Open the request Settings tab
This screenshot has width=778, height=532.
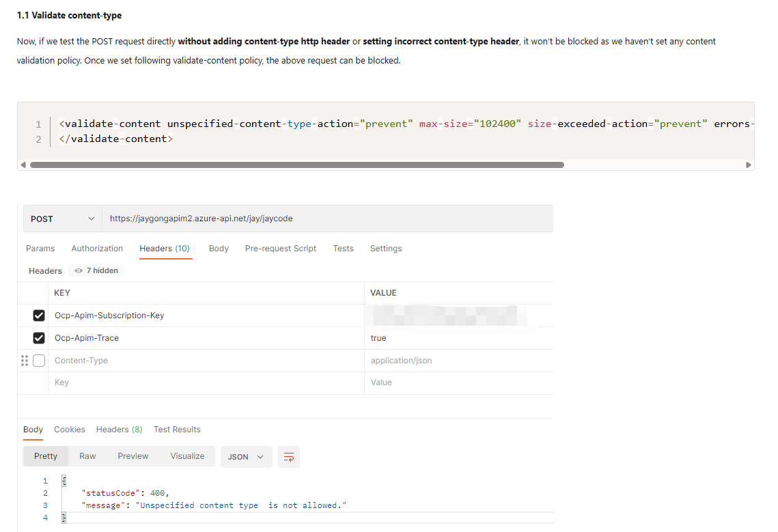pos(386,248)
